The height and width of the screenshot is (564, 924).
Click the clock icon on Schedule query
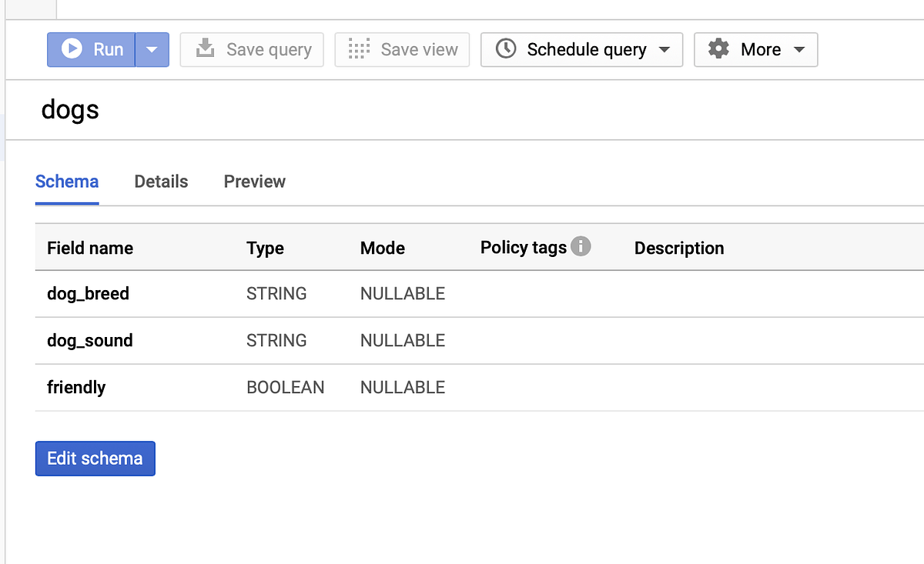click(x=506, y=48)
